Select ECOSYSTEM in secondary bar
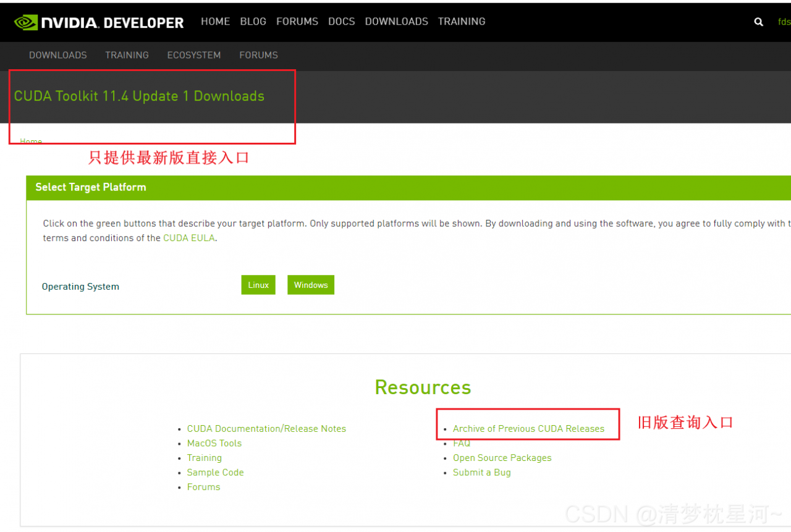Screen dimensions: 791x532 194,55
